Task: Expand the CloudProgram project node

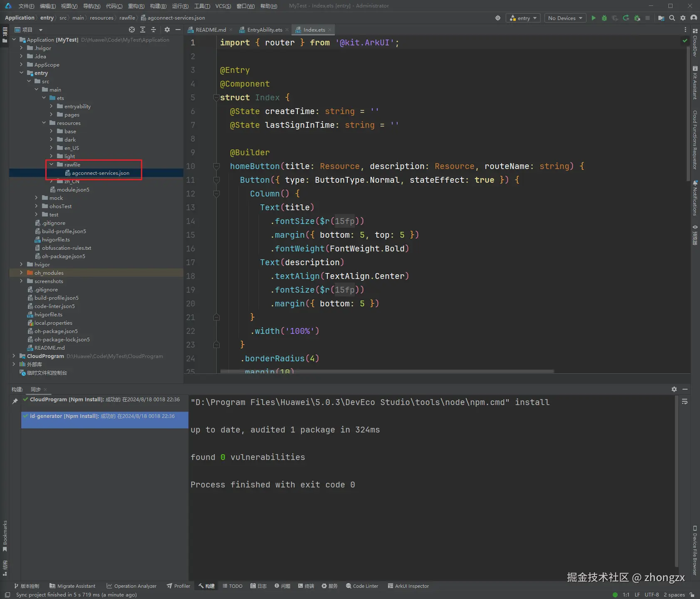Action: coord(14,356)
